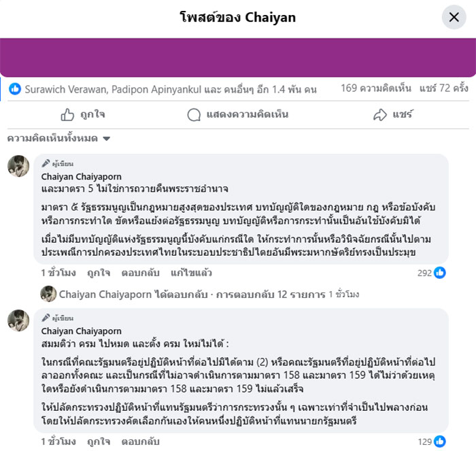The width and height of the screenshot is (476, 451).
Task: View 292 likes reaction icon on first comment
Action: (439, 273)
